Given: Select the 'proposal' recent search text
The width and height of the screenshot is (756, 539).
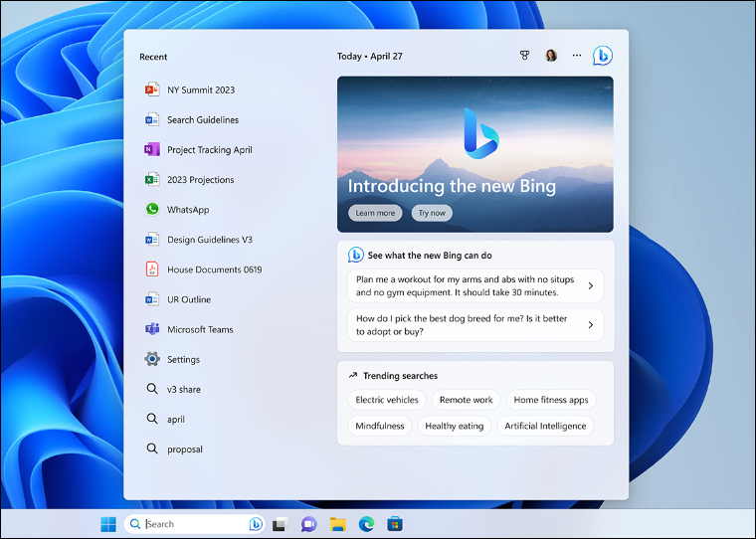Looking at the screenshot, I should (x=185, y=449).
